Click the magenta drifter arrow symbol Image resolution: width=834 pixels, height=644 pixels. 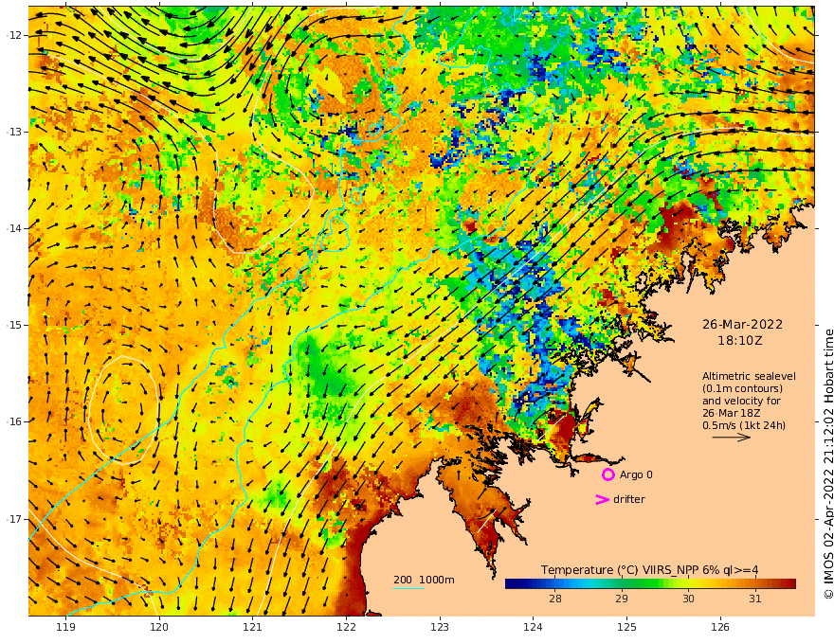[x=602, y=499]
